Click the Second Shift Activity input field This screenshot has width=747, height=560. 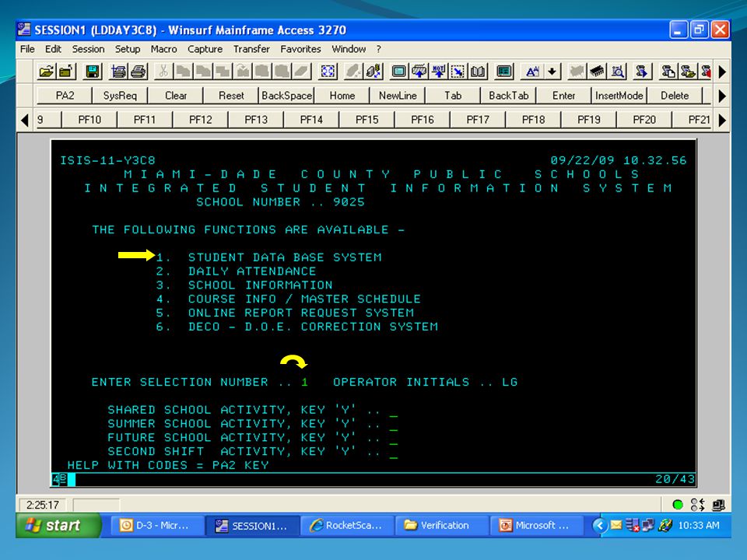click(x=394, y=452)
